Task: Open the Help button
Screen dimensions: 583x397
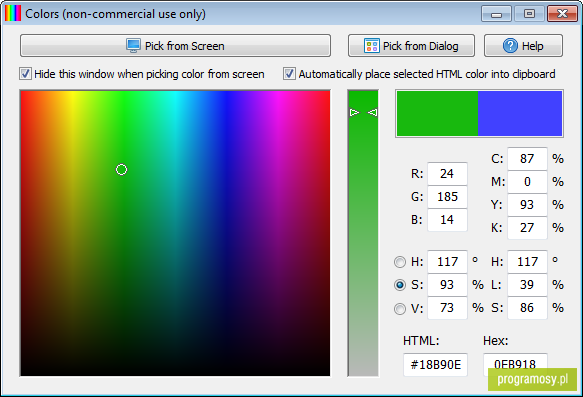Action: click(x=523, y=46)
